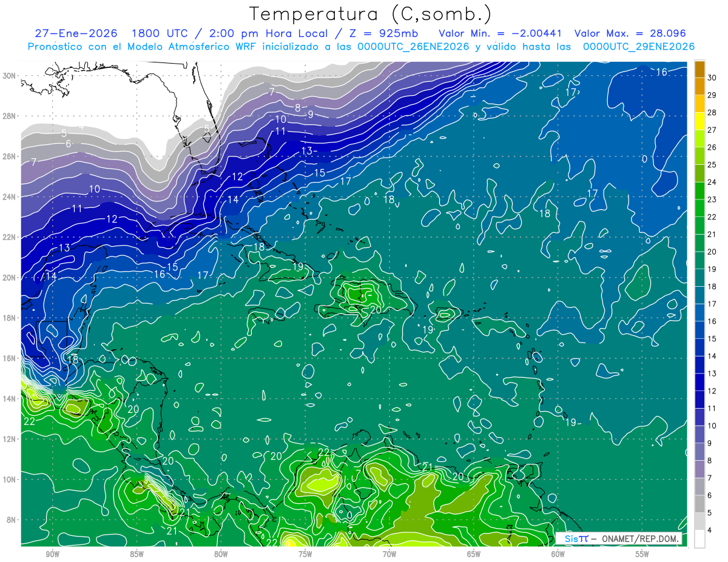
Task: Click the '1800 UTC' forecast time text
Action: pos(161,33)
